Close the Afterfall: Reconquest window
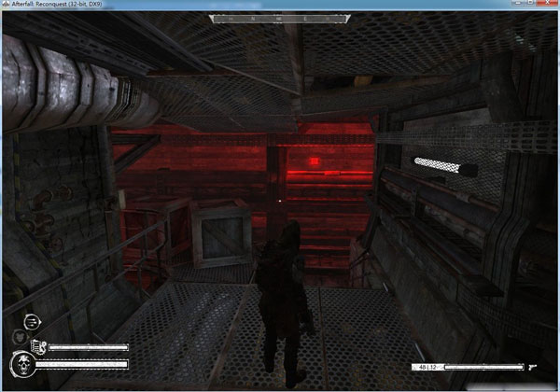 546,3
